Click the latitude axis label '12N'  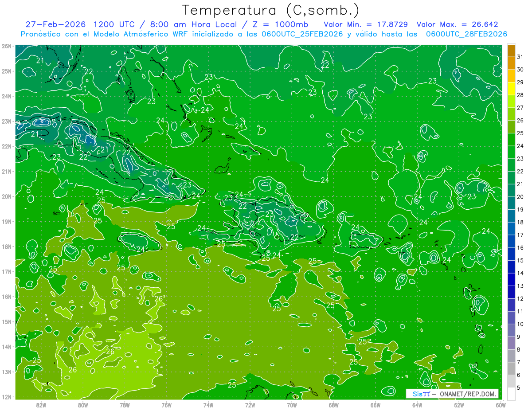6,397
